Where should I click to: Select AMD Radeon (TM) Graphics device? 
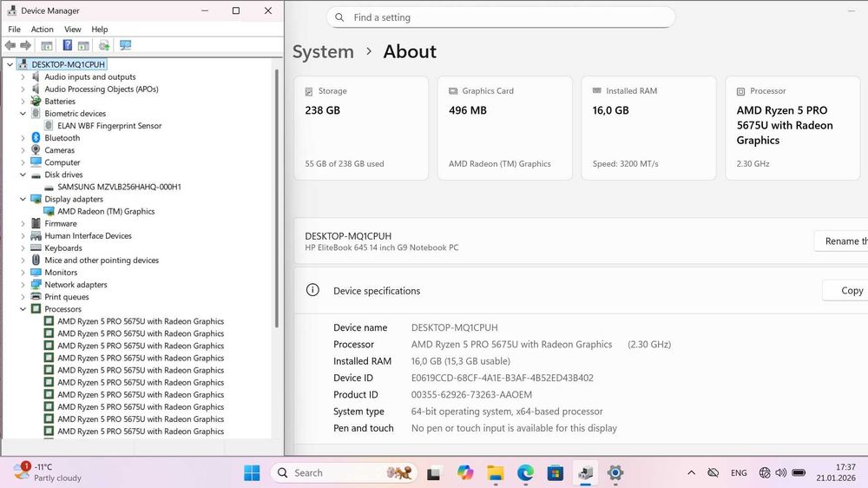(106, 211)
